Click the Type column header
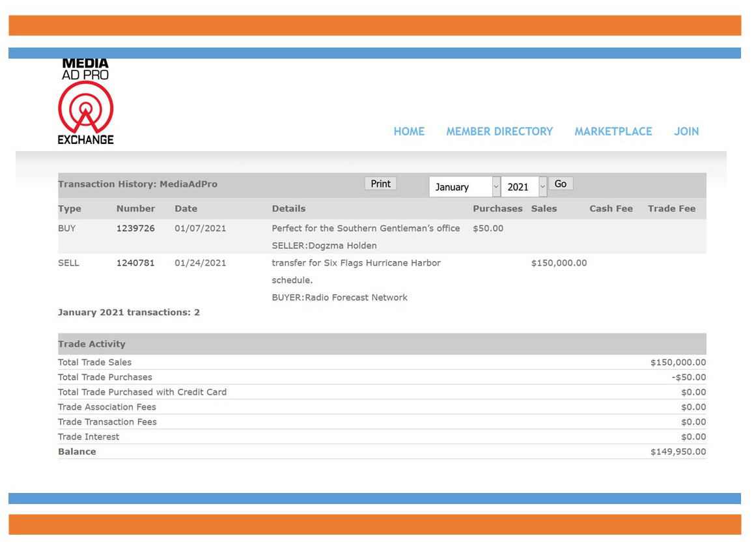This screenshot has height=549, width=756. [70, 208]
